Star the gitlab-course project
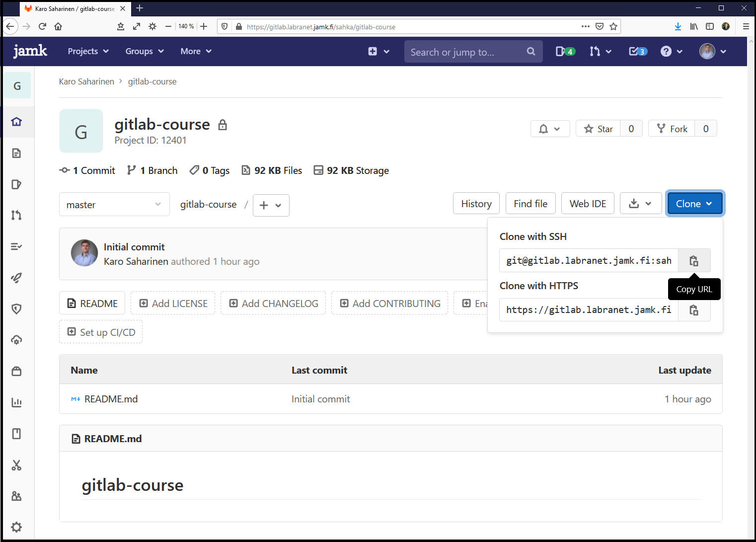756x542 pixels. [598, 129]
